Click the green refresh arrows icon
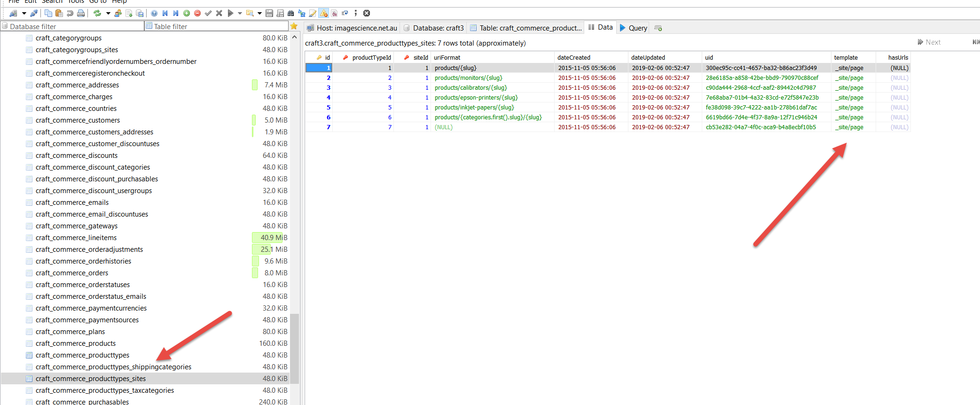 click(97, 13)
